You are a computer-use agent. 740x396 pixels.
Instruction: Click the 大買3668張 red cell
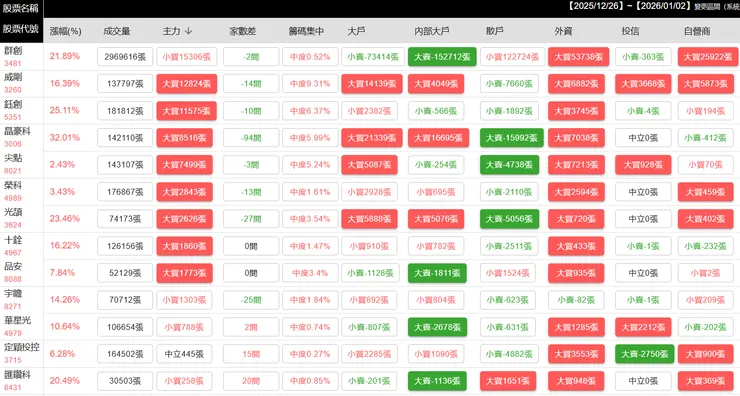[x=643, y=84]
